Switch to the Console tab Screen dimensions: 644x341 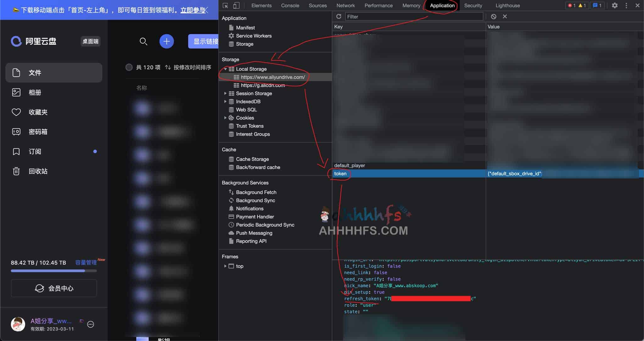pyautogui.click(x=290, y=5)
